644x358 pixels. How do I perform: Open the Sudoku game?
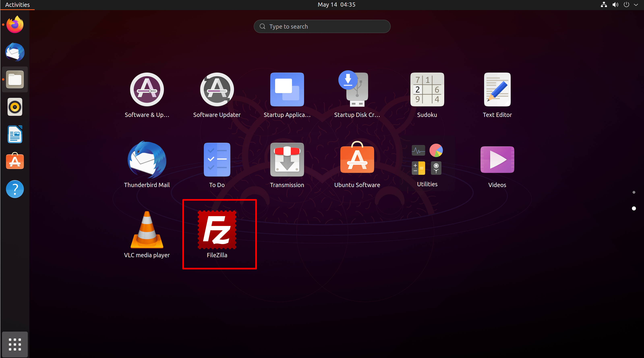427,89
